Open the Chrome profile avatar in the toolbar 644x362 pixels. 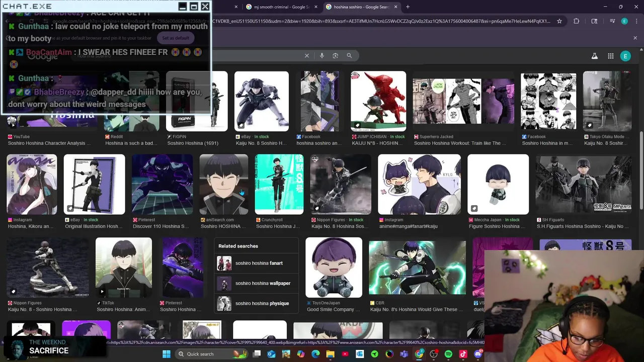tap(624, 21)
